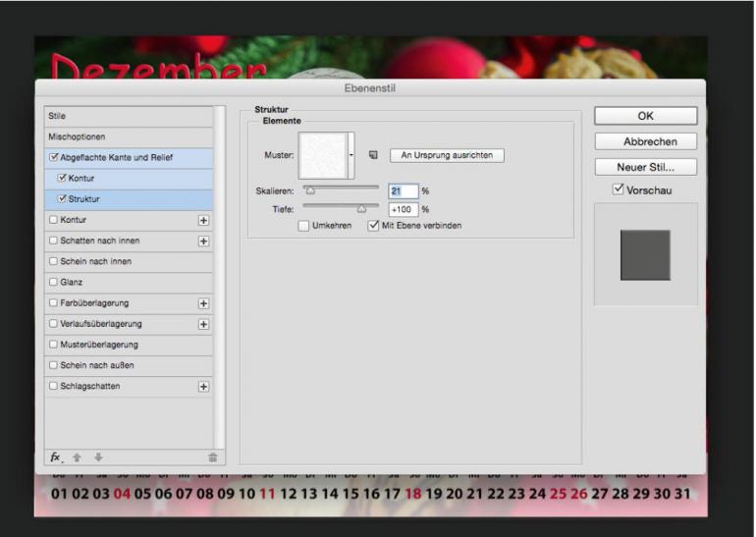The image size is (756, 537).
Task: Enable the standalone Kontur effect checkbox
Action: click(54, 220)
